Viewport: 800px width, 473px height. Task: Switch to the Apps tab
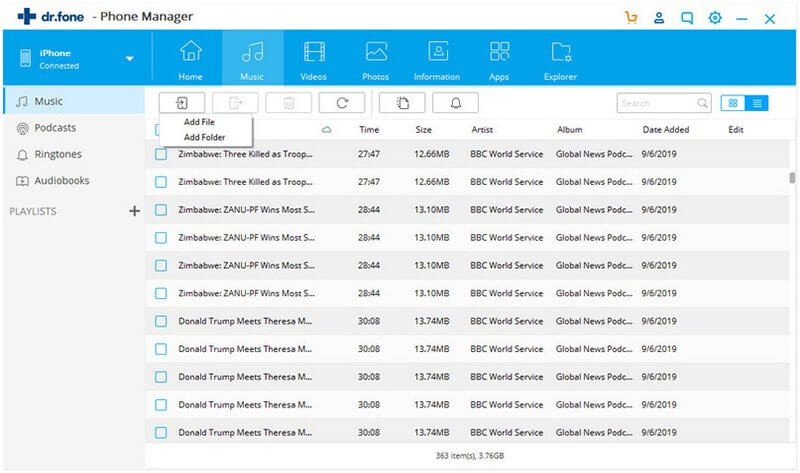(x=499, y=60)
